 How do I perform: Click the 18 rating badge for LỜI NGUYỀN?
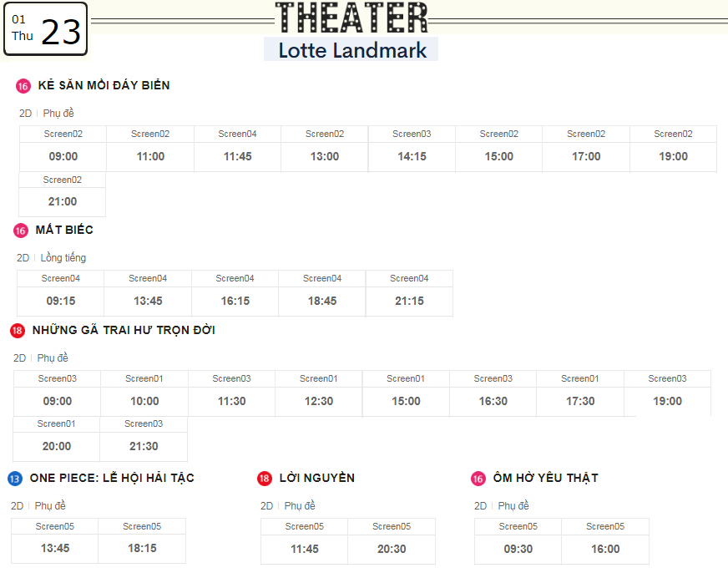[265, 479]
